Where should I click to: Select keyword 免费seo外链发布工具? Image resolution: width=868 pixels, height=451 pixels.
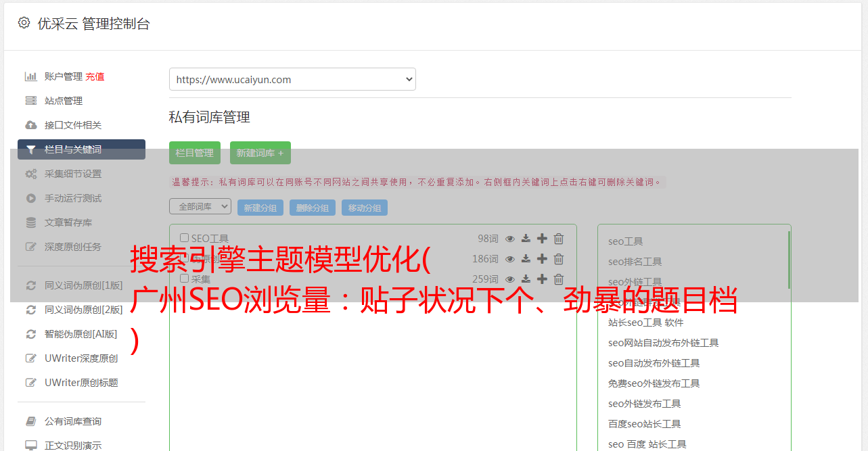point(654,383)
